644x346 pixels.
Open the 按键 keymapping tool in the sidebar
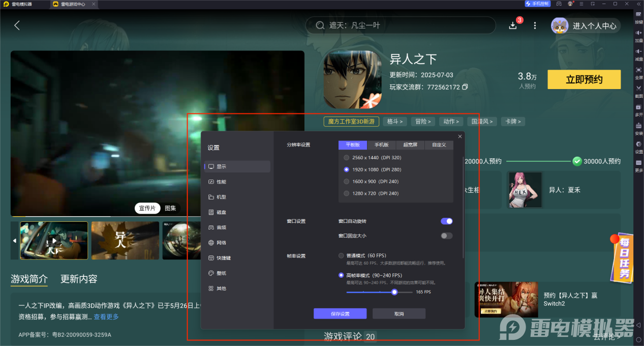[639, 18]
